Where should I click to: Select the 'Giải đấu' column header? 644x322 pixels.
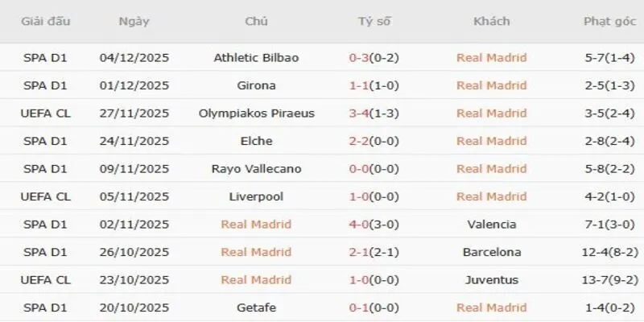point(45,22)
